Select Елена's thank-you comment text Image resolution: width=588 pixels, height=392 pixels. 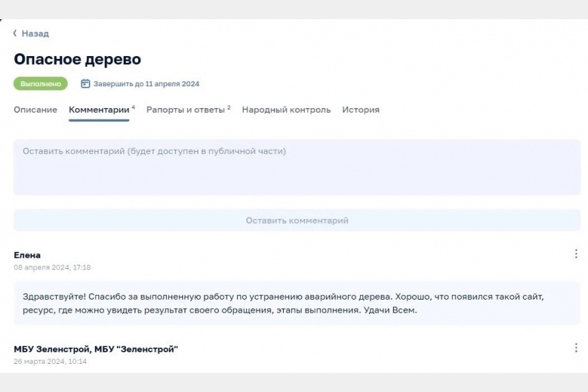tap(283, 303)
